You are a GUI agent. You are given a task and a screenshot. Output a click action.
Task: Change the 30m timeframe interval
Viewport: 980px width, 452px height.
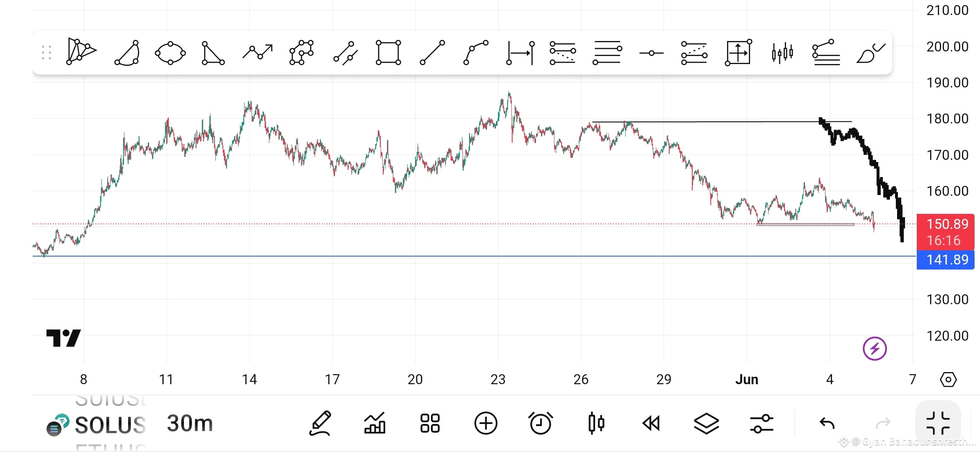[x=190, y=423]
